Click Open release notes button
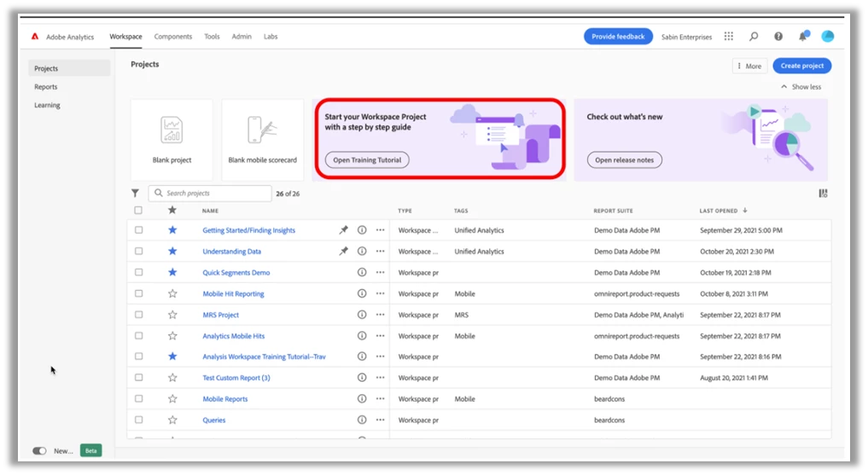The height and width of the screenshot is (475, 868). 625,159
